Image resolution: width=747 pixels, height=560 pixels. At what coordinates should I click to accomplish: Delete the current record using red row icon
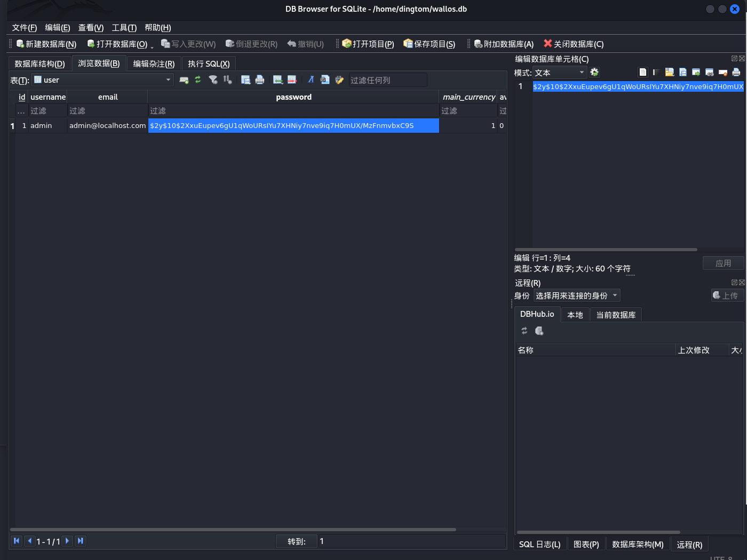[292, 80]
